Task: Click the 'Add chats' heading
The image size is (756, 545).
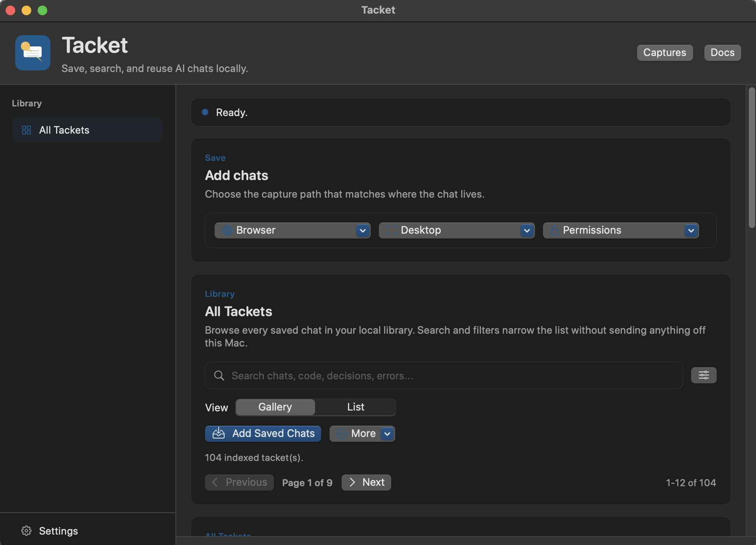Action: [237, 175]
